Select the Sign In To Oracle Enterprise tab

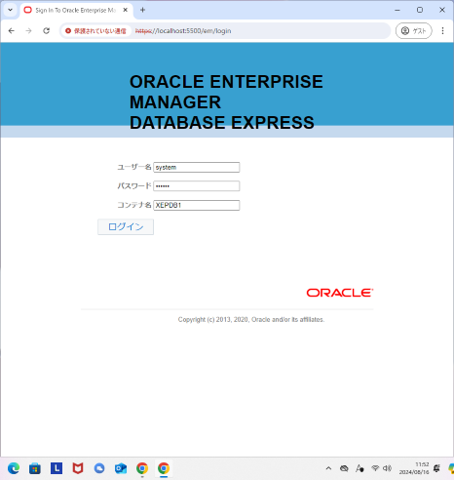pos(75,10)
